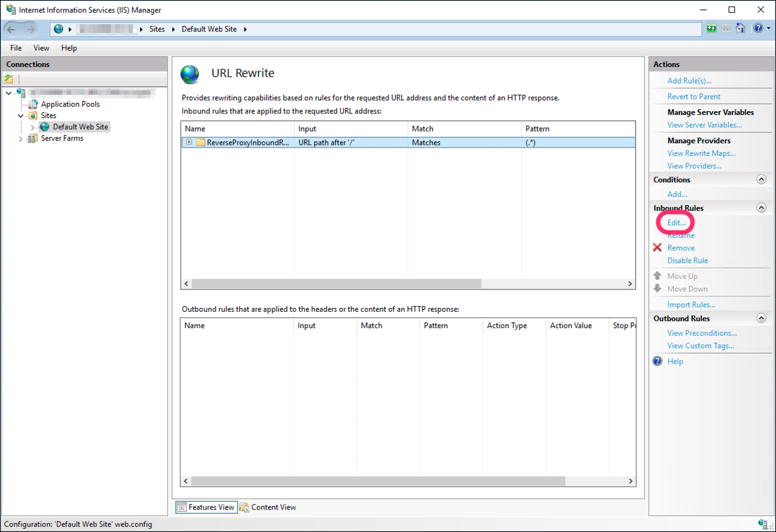This screenshot has height=532, width=776.
Task: Collapse the Conditions actions section
Action: point(761,180)
